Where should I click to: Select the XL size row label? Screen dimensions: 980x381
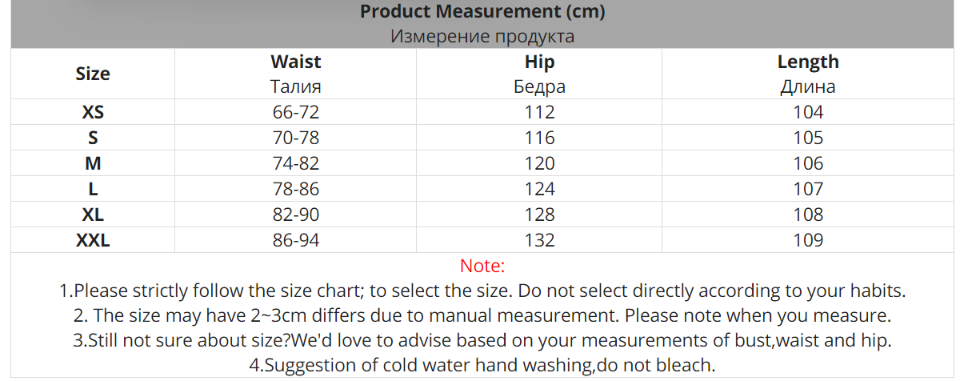pos(93,215)
